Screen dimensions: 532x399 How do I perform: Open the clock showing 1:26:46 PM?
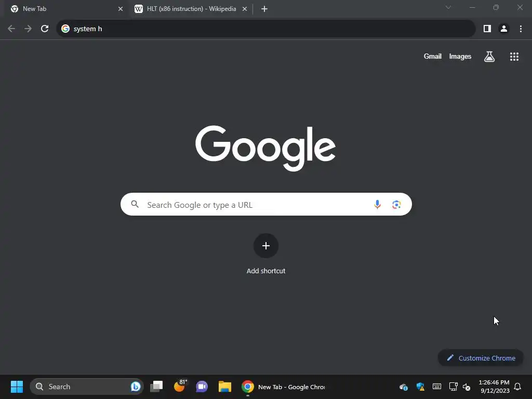[494, 387]
